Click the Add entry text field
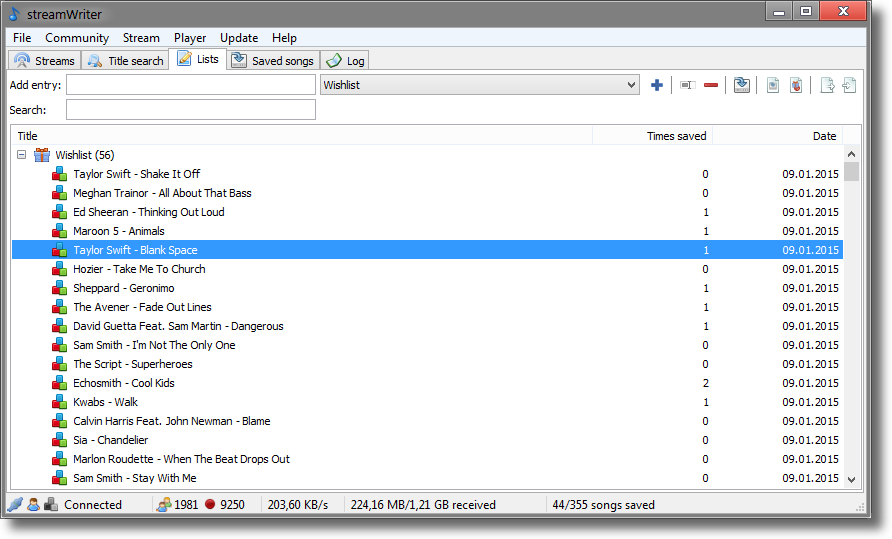Screen dimensions: 892x539 point(191,85)
